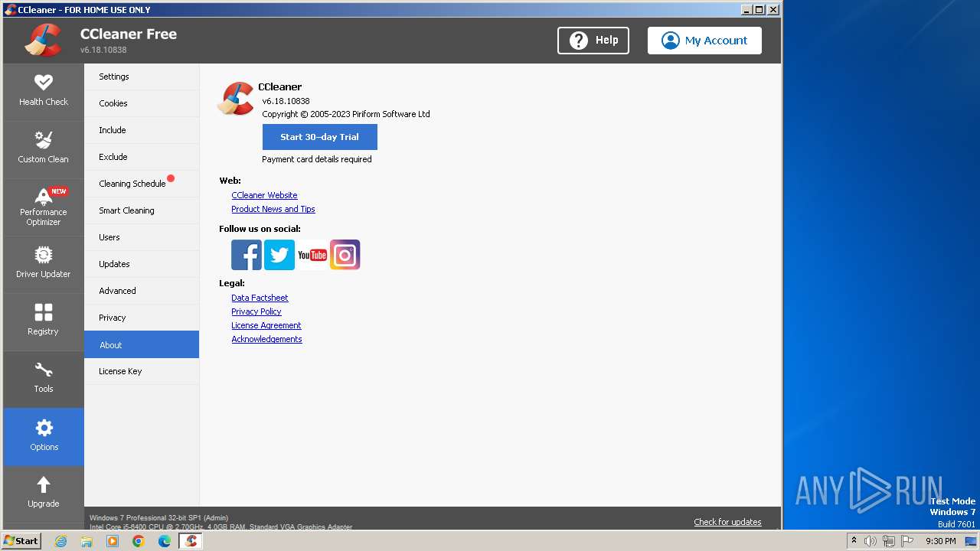This screenshot has width=980, height=551.
Task: Open the Data Factsheet link
Action: click(x=260, y=298)
